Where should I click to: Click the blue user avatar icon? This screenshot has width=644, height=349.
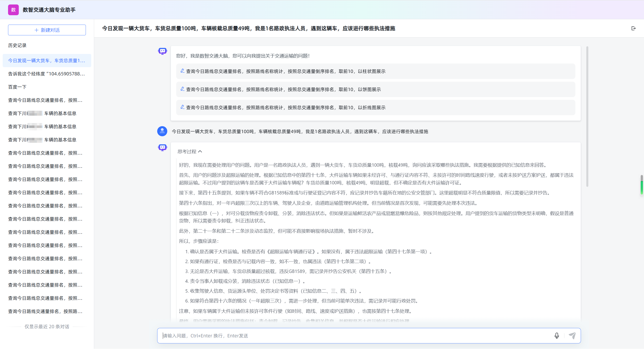click(x=162, y=131)
